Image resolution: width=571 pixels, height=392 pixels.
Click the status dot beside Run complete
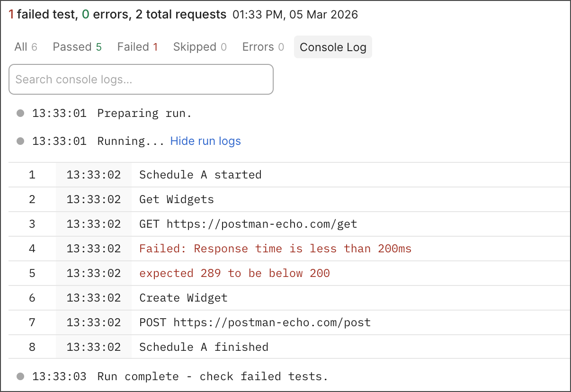click(20, 376)
